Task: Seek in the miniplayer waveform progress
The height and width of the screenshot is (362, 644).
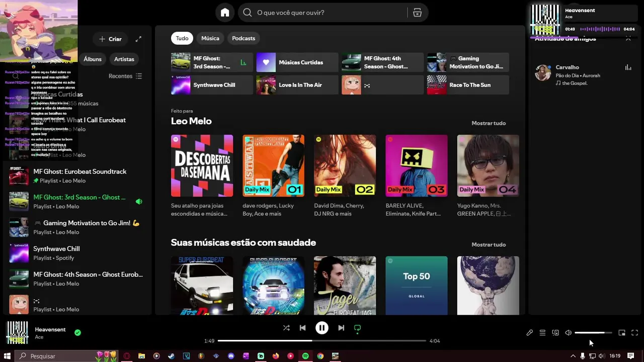Action: pos(601,29)
